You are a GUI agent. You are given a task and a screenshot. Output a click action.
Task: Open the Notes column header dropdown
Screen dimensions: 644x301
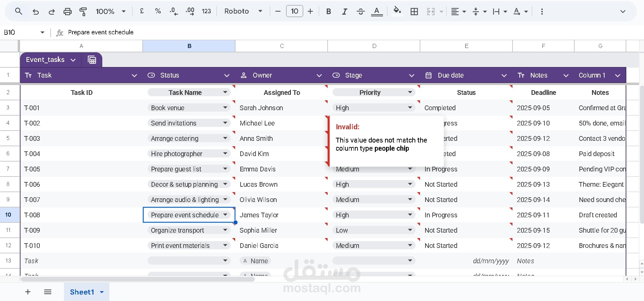[x=566, y=76]
